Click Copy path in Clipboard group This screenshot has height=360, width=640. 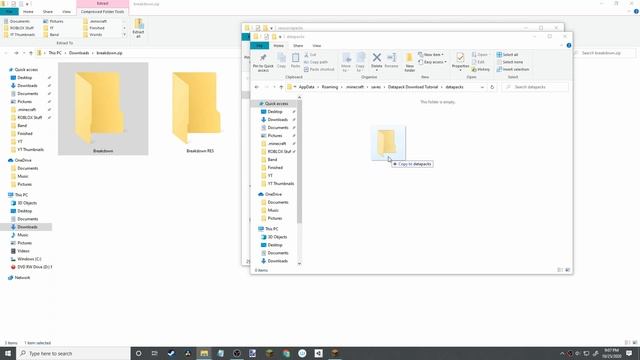tap(316, 62)
